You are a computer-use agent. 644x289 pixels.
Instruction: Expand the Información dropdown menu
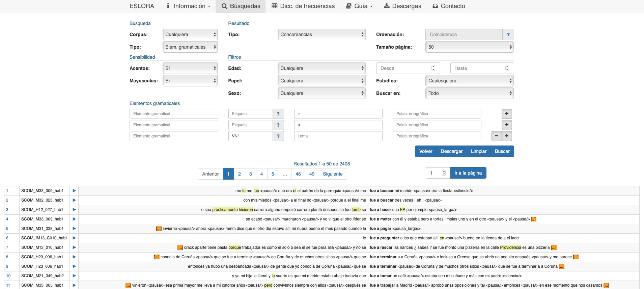[x=188, y=6]
